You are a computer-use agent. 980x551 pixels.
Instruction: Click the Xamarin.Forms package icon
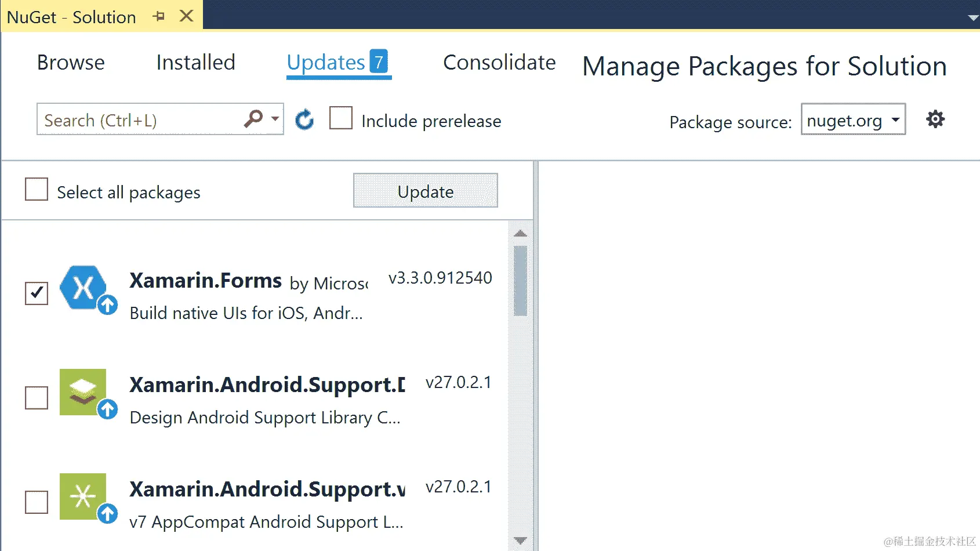pos(84,288)
